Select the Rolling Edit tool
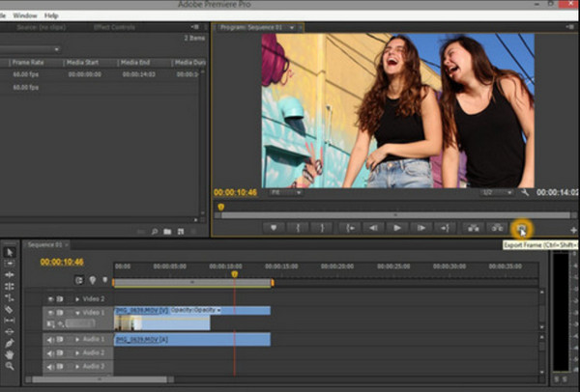 click(10, 287)
